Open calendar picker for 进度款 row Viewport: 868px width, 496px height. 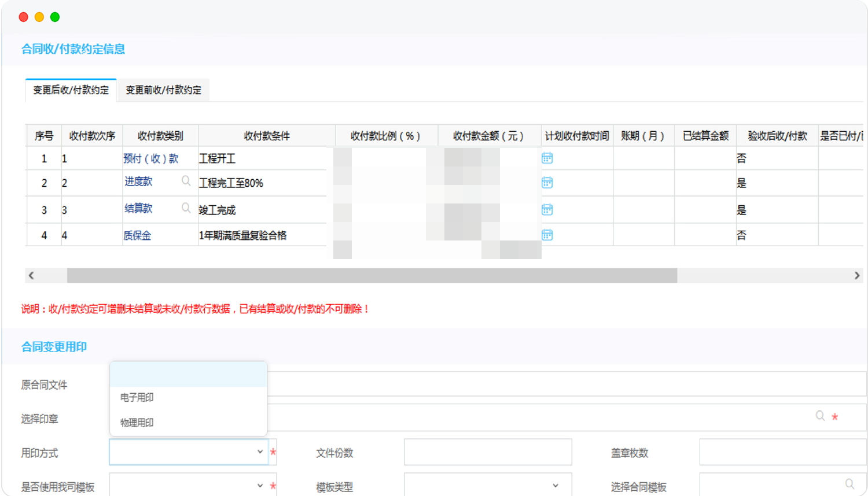click(x=547, y=183)
